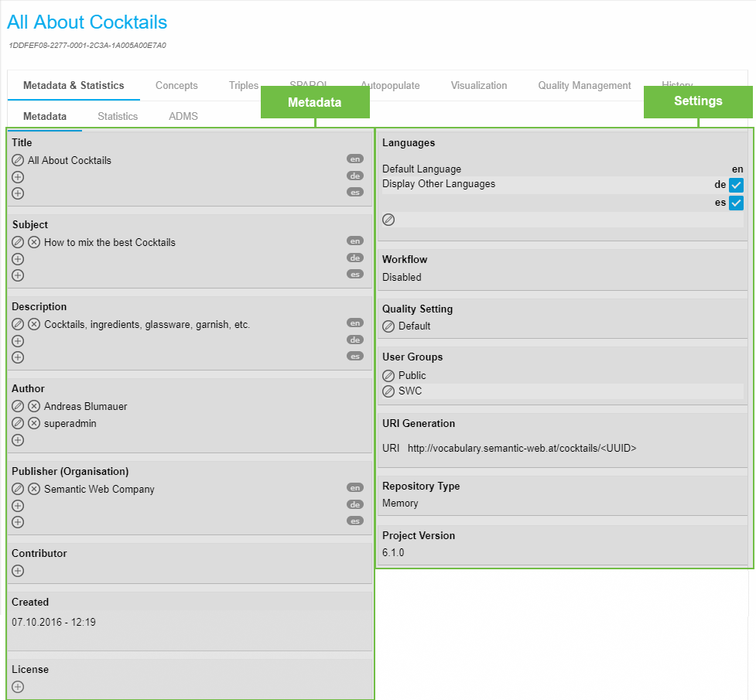Add a new Contributor
The height and width of the screenshot is (700, 756).
[18, 571]
